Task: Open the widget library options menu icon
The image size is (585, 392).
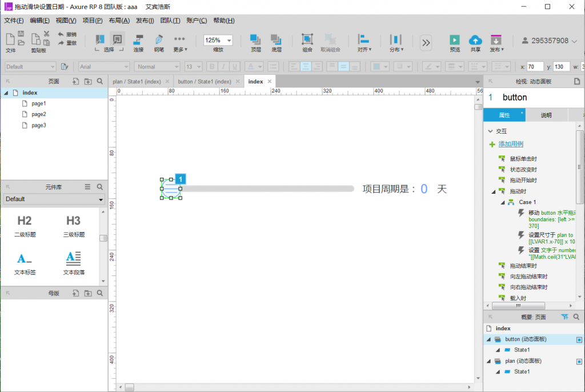Action: point(87,187)
